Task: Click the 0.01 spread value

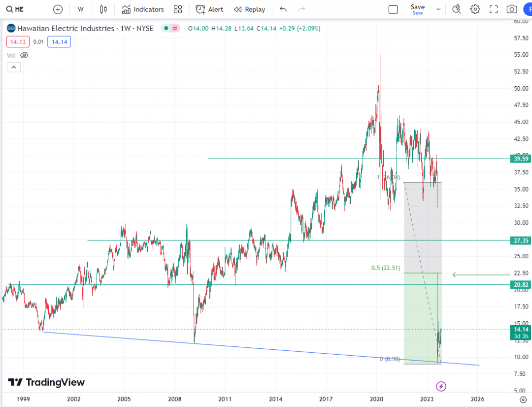Action: pyautogui.click(x=38, y=42)
